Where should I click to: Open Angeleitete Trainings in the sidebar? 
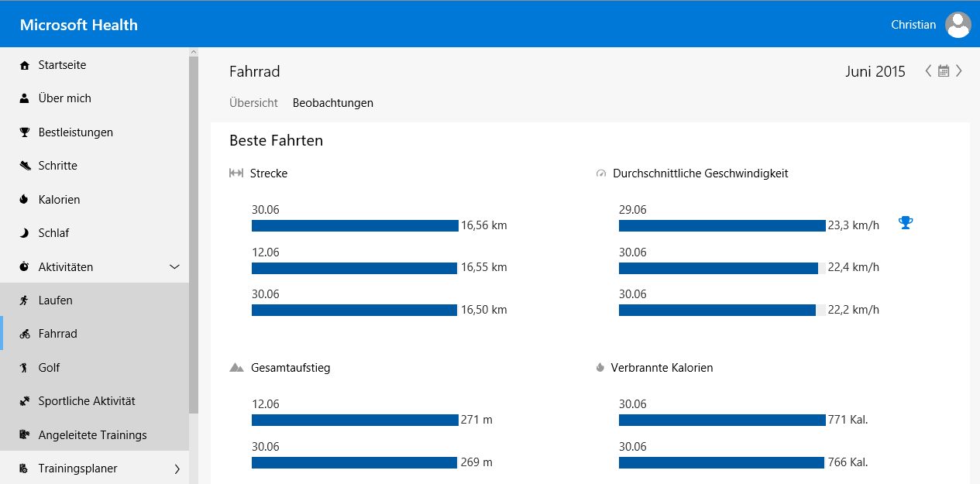tap(92, 435)
